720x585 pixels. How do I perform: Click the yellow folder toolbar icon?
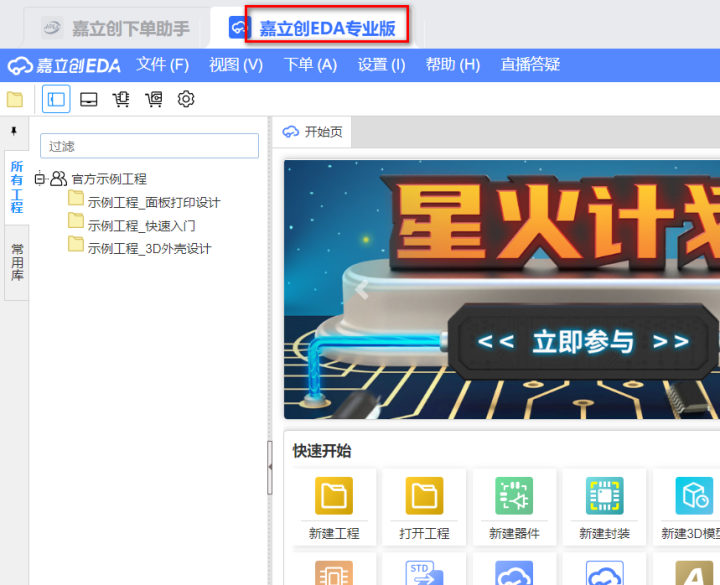click(x=15, y=99)
